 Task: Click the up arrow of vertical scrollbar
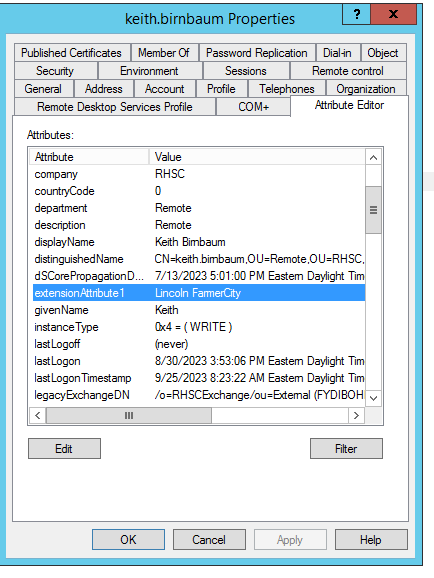373,158
